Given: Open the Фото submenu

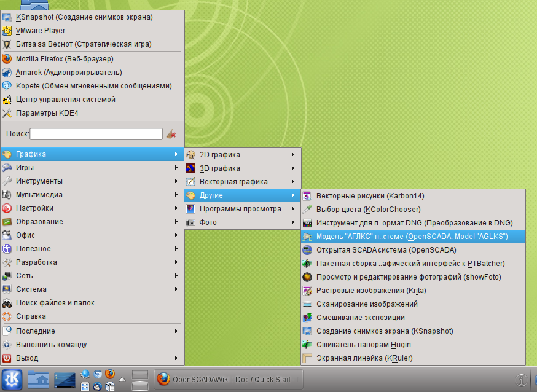Looking at the screenshot, I should tap(243, 222).
